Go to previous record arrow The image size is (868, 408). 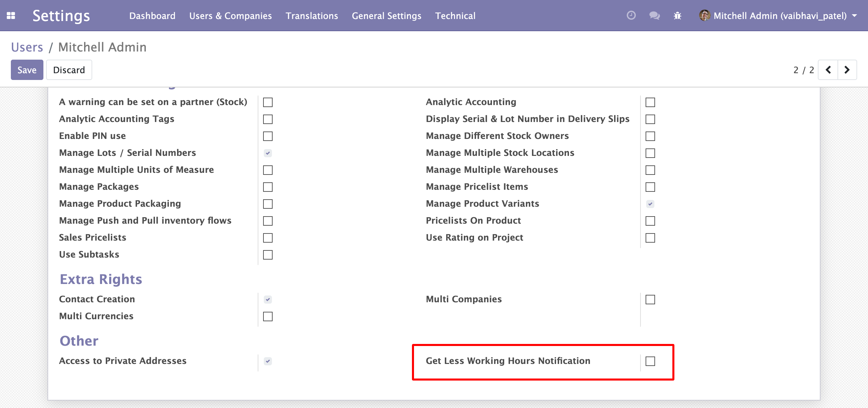coord(828,70)
